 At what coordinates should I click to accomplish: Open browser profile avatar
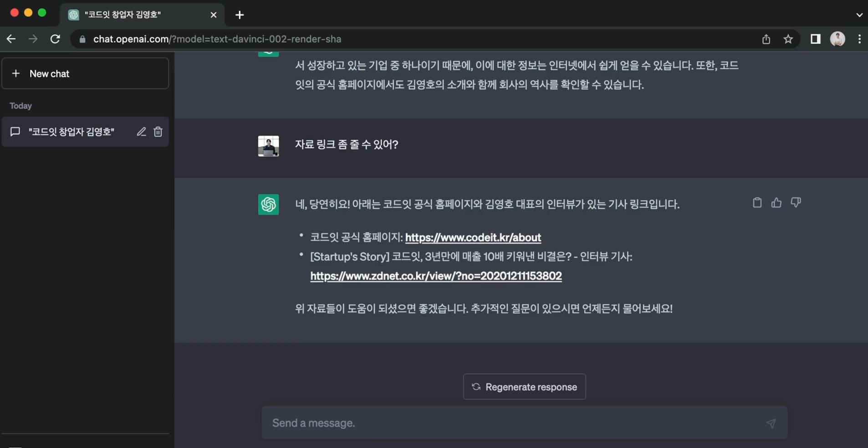click(x=837, y=39)
